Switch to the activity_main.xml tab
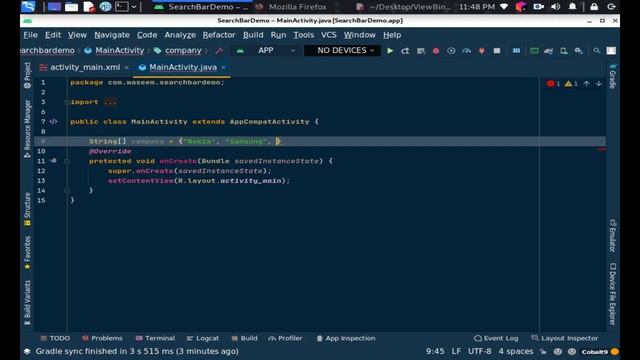 [x=85, y=67]
